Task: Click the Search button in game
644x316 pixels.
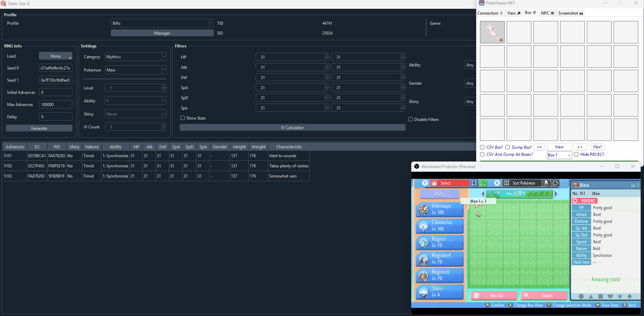Action: (x=544, y=295)
